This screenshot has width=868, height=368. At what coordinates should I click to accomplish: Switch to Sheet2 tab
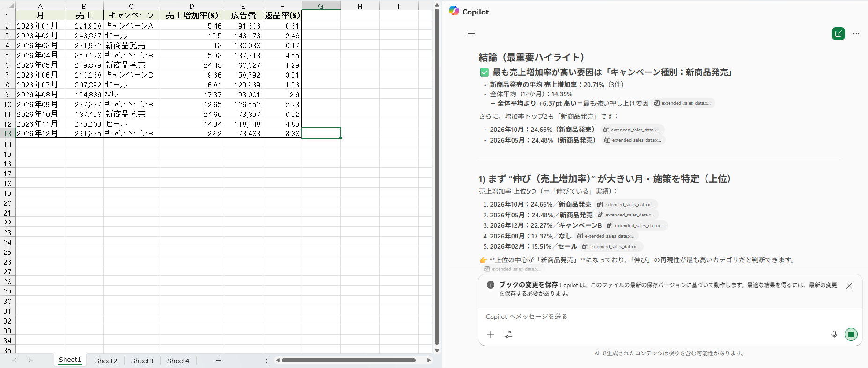106,361
